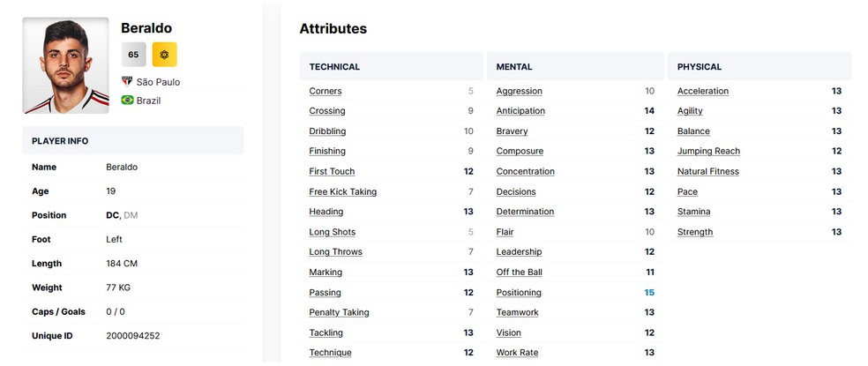Viewport: 868px width, 366px height.
Task: Open the Acceleration attribute
Action: [703, 91]
